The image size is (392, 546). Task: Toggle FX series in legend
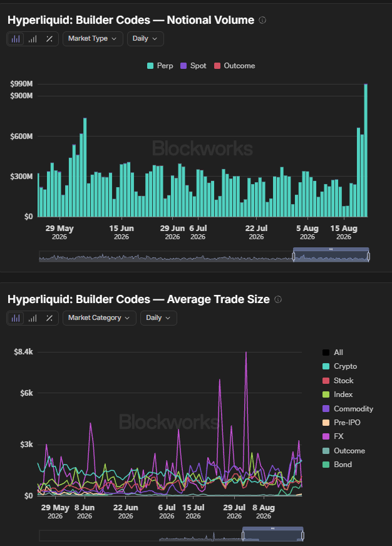click(x=333, y=436)
